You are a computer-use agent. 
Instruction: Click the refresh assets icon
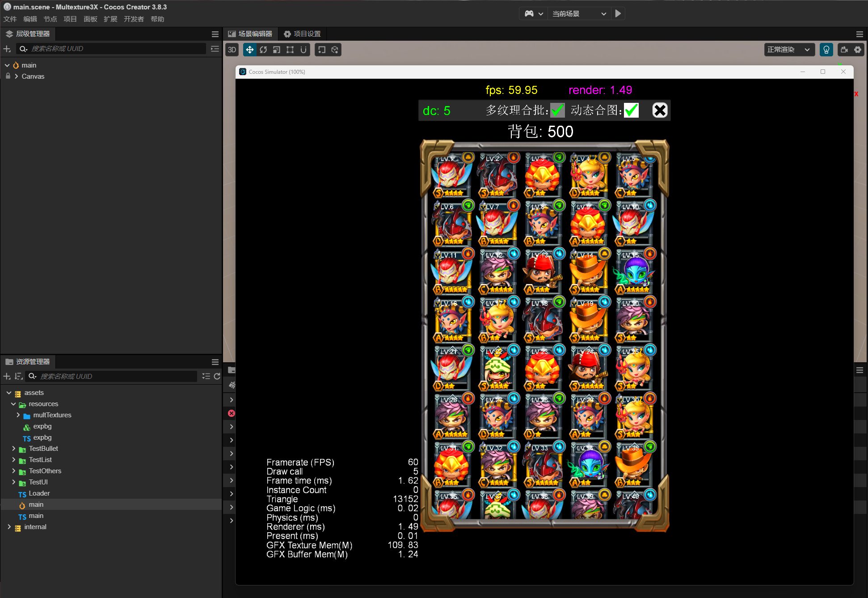tap(217, 376)
